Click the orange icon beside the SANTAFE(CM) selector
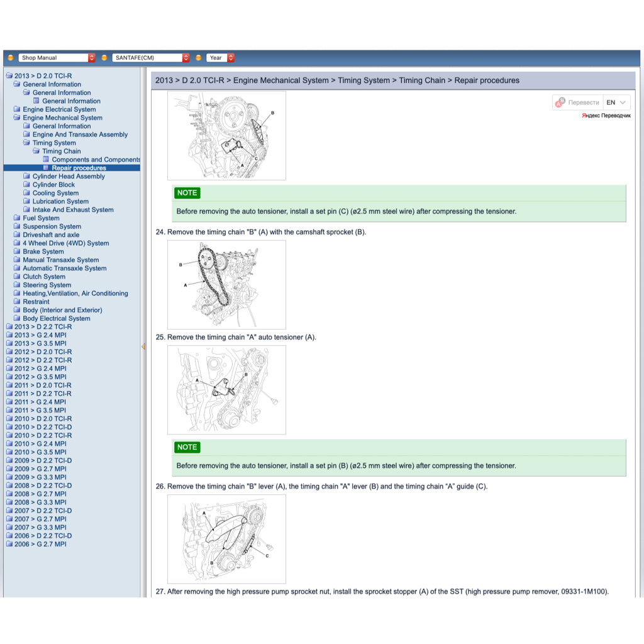The height and width of the screenshot is (644, 644). 104,57
